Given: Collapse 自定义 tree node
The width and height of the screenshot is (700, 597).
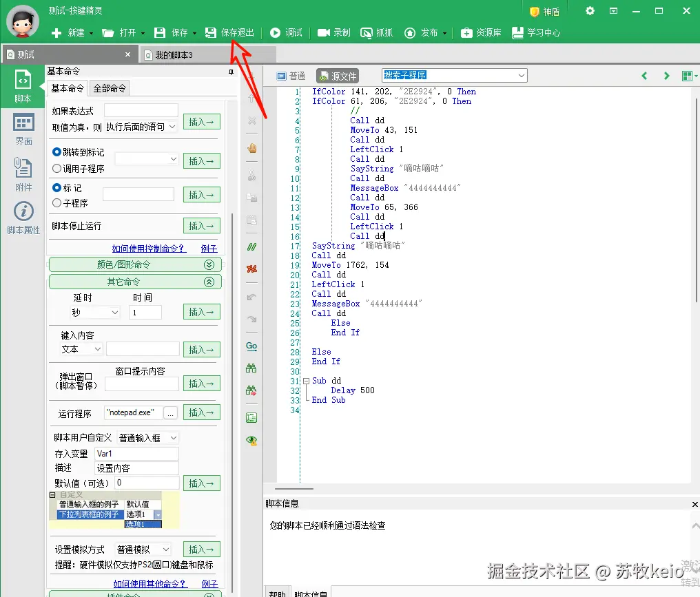Looking at the screenshot, I should click(x=52, y=495).
